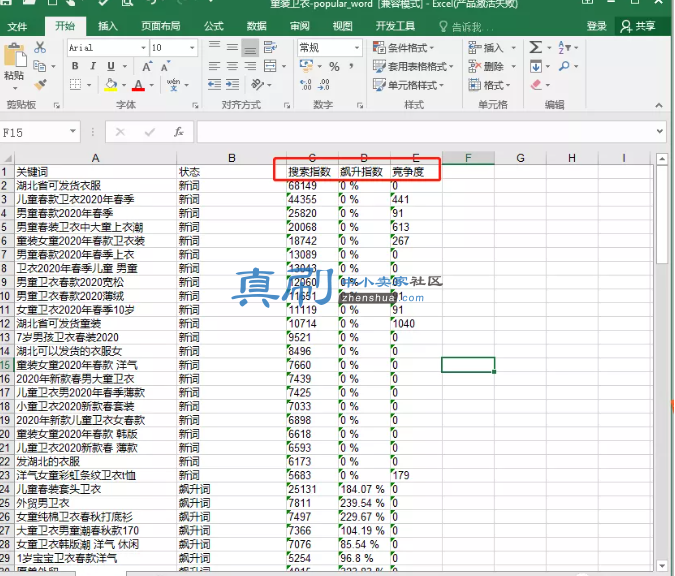This screenshot has width=675, height=576.
Task: Click insert function fx button
Action: 179,132
